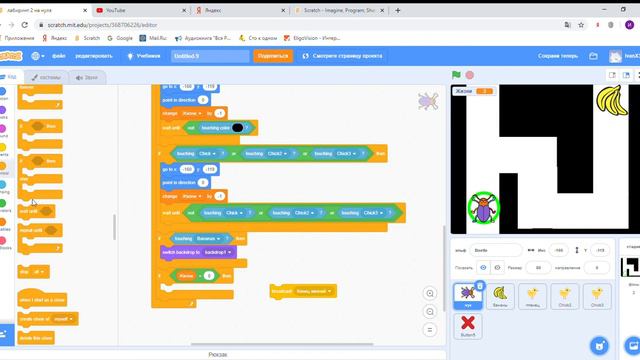
Task: Click the 'delete this clone' palette block
Action: 36,338
